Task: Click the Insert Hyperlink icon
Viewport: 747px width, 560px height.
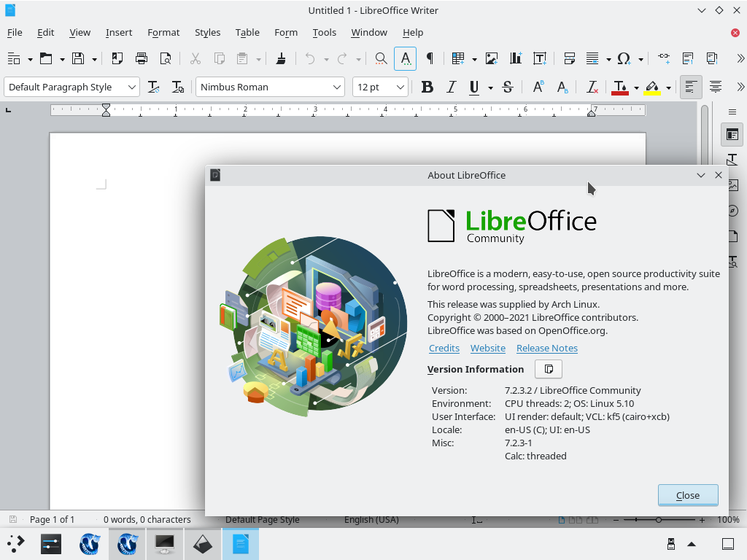Action: click(x=664, y=58)
